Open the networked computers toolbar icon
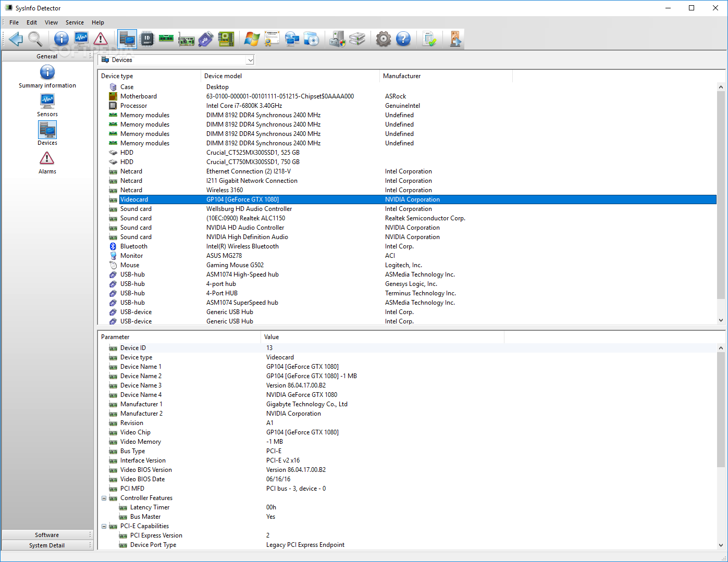728x562 pixels. (x=292, y=39)
